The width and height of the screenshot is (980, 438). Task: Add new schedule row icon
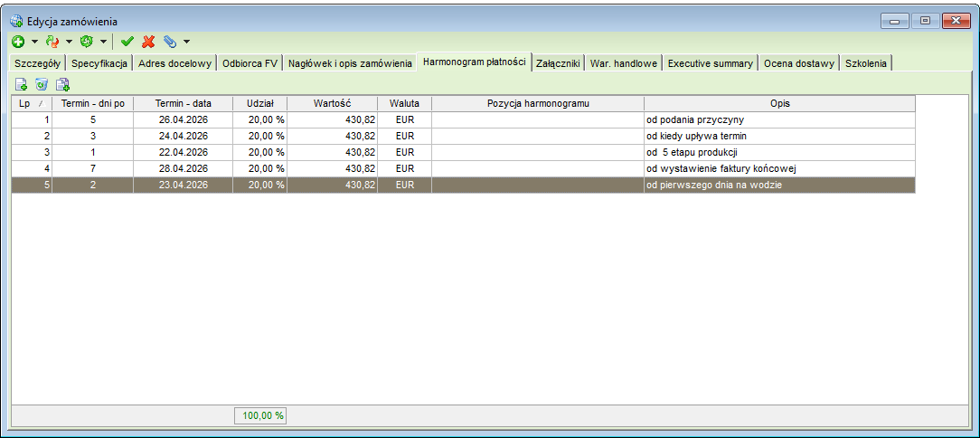22,84
